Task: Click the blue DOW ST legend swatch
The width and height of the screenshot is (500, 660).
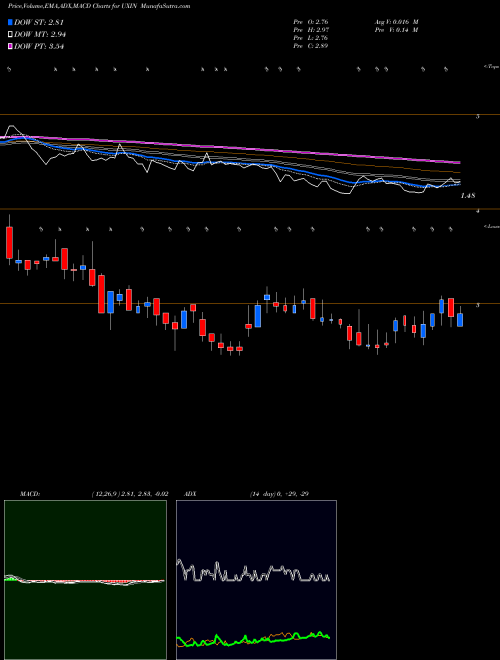Action: (x=10, y=22)
